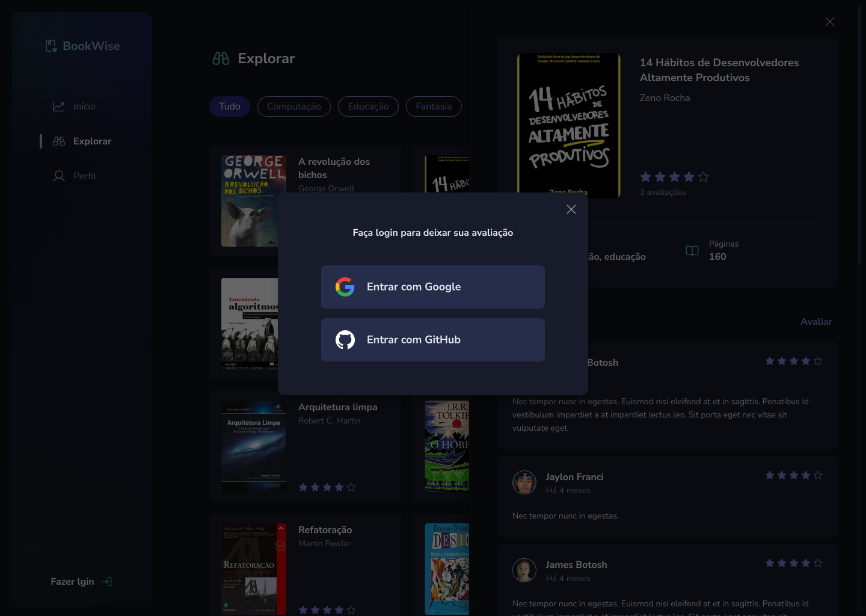866x616 pixels.
Task: Click the title Arquitetura limpa
Action: click(338, 407)
